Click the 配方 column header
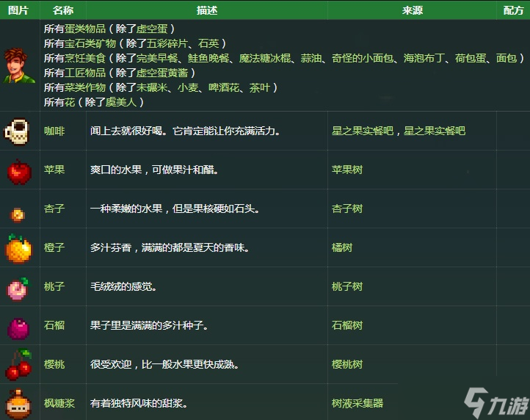Screen dimensions: 530x420 (x=513, y=10)
